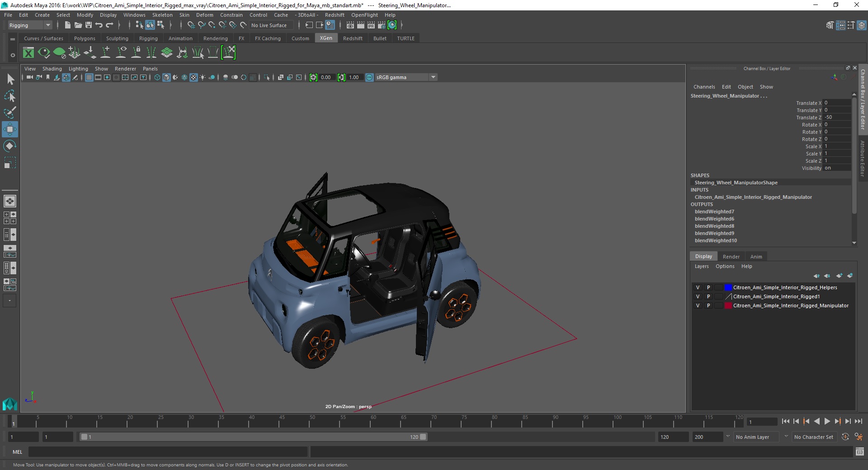Open the Skeleton menu
The image size is (868, 470).
(x=162, y=15)
